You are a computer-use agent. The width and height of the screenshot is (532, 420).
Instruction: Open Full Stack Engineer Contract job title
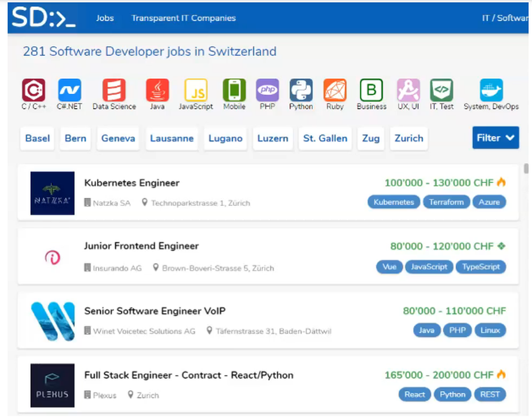(x=189, y=375)
